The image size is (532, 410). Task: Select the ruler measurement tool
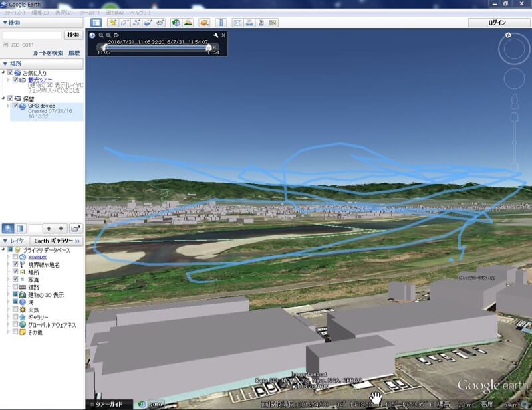tap(221, 23)
